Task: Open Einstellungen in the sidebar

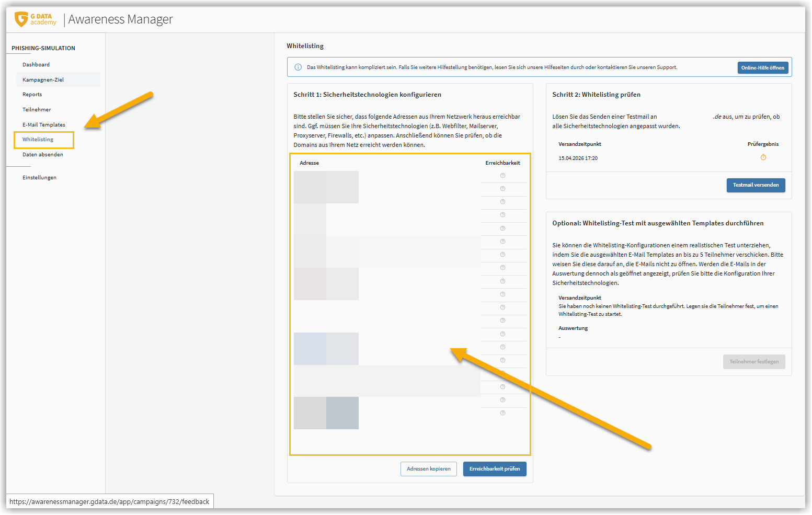Action: pyautogui.click(x=39, y=178)
